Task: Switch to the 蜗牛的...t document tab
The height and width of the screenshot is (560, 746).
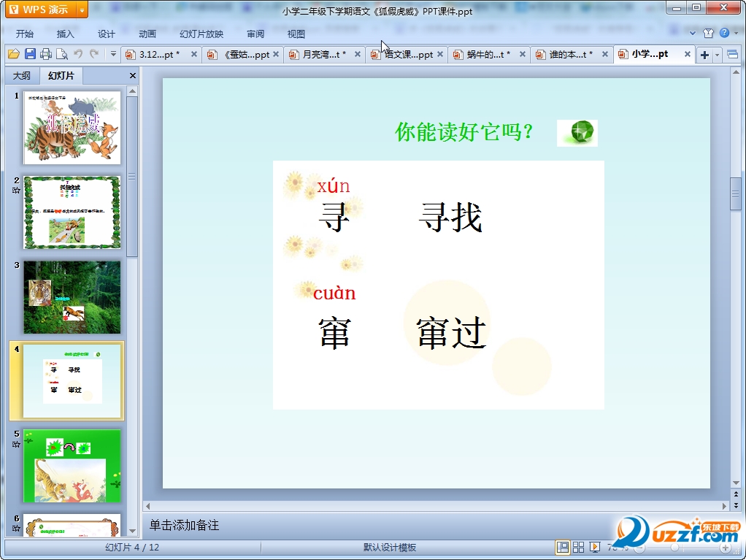Action: [488, 55]
